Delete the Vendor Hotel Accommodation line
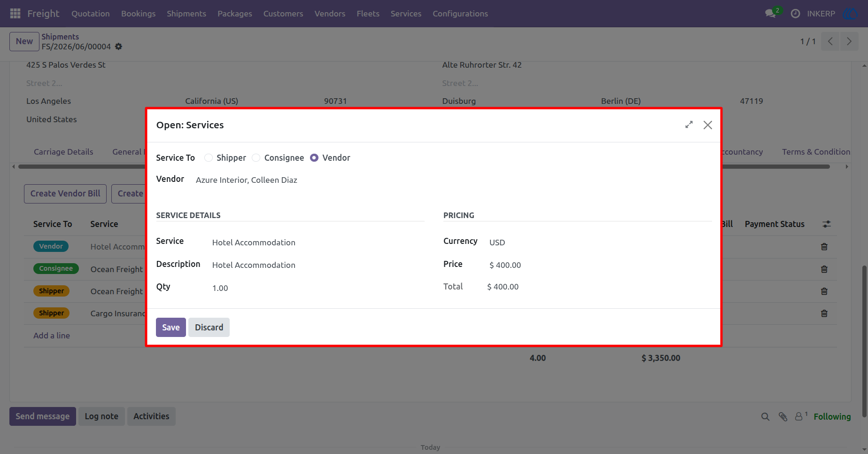The height and width of the screenshot is (454, 868). point(824,247)
